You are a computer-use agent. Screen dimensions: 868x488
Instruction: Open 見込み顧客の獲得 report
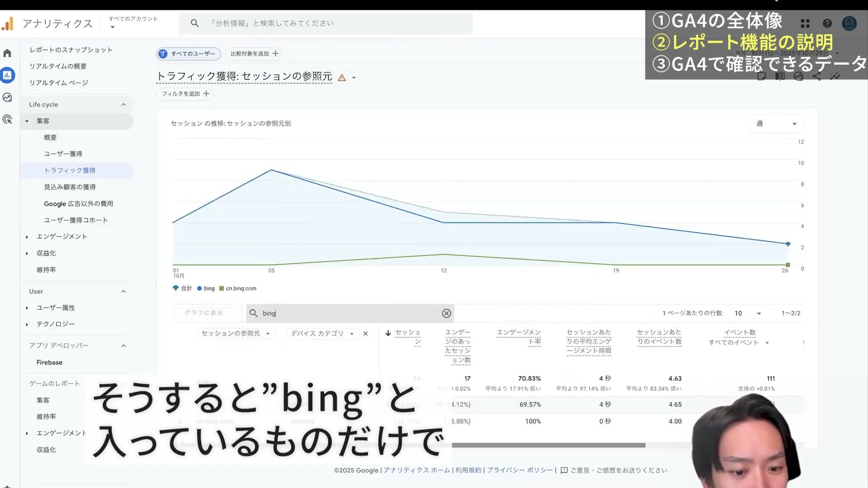click(x=70, y=187)
